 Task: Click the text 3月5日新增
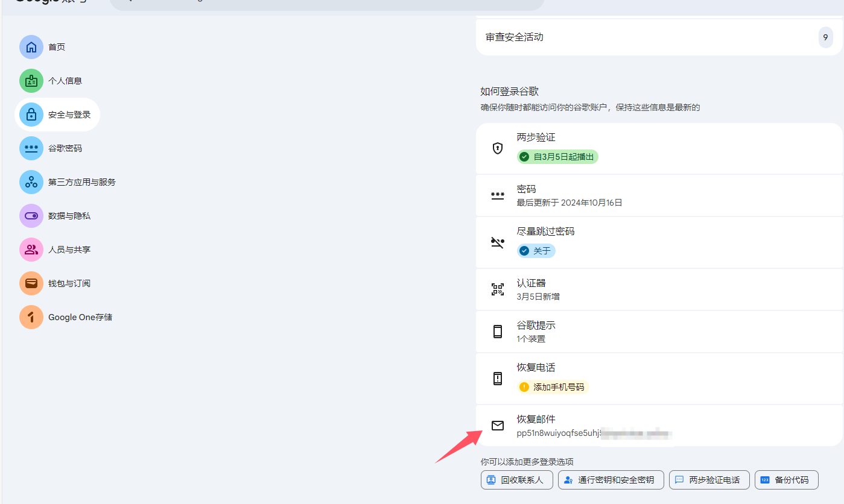tap(538, 297)
